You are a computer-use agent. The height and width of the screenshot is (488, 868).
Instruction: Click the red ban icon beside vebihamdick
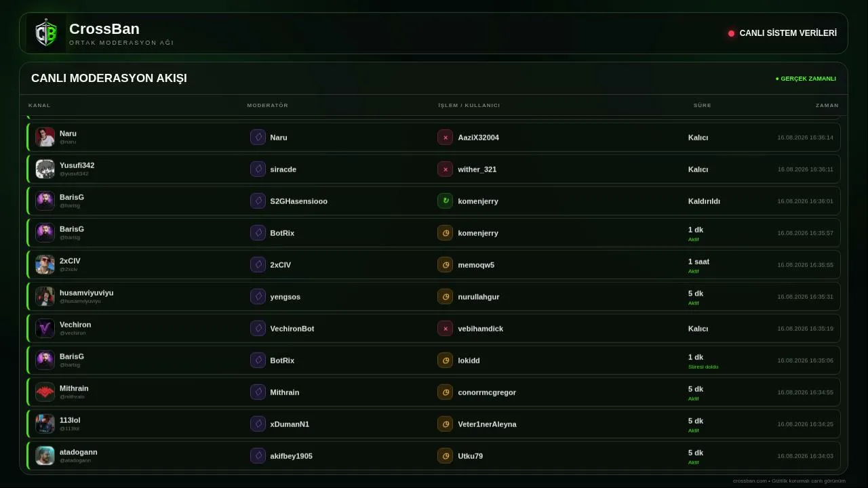[445, 329]
